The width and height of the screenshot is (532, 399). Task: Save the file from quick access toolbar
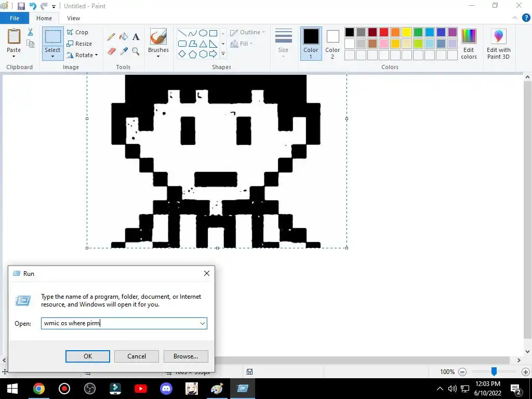[21, 6]
